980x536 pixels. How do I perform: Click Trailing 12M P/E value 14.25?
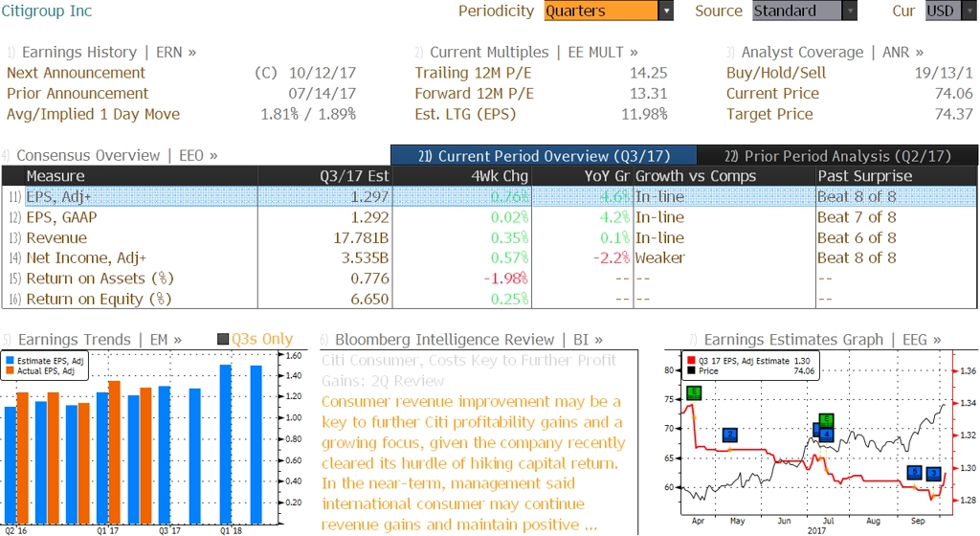tap(648, 73)
